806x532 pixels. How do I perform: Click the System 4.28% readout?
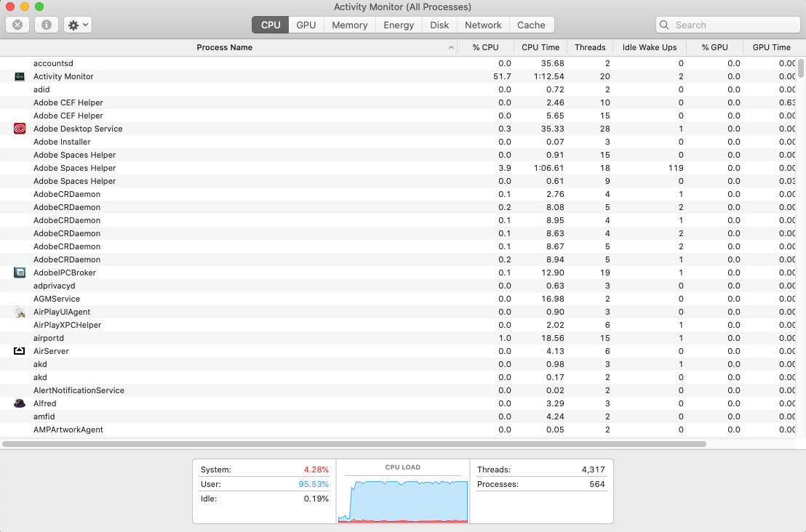pyautogui.click(x=316, y=470)
